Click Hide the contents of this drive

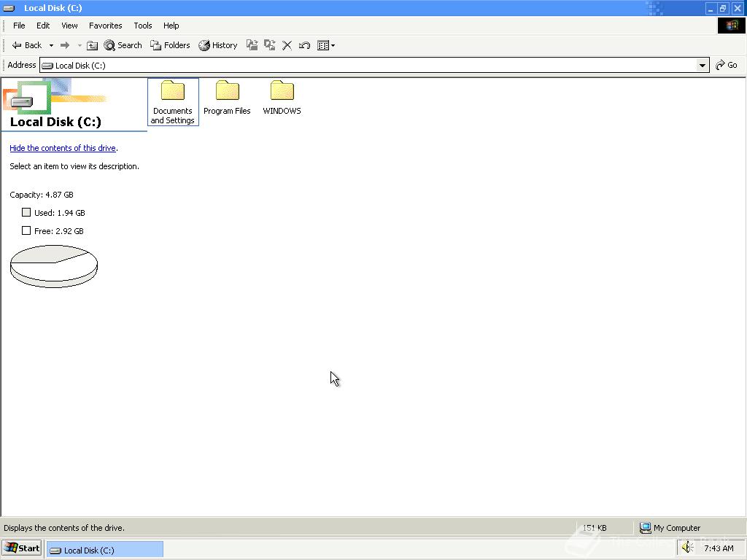pyautogui.click(x=63, y=148)
